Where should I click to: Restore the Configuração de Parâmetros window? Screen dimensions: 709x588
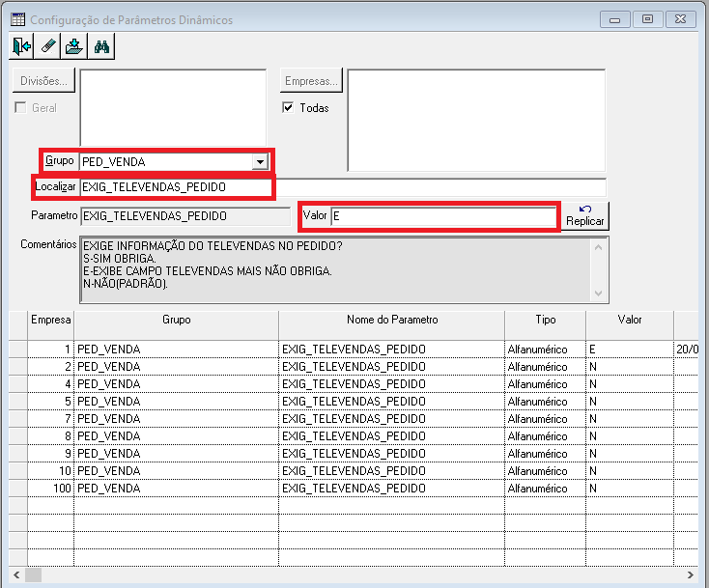tap(647, 19)
